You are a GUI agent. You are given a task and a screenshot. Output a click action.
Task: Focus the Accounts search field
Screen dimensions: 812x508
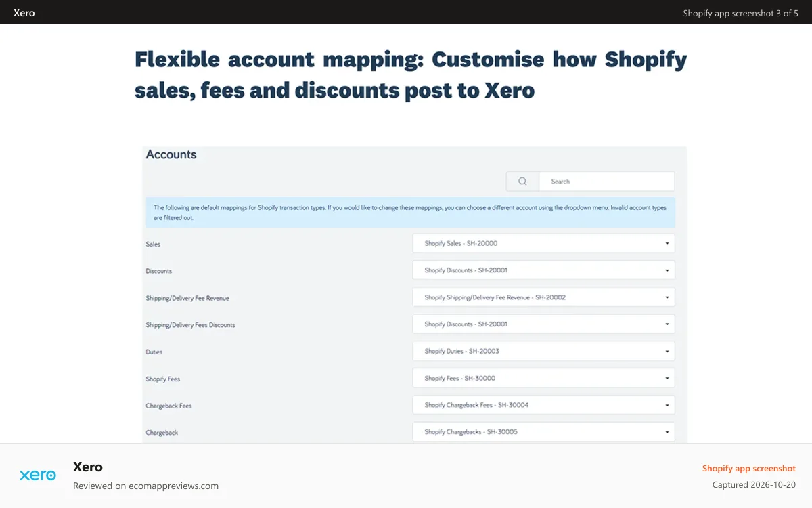607,182
